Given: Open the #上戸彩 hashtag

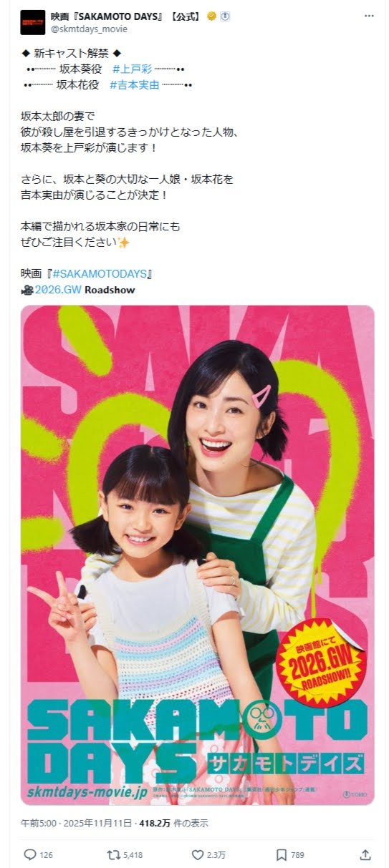Looking at the screenshot, I should tap(132, 69).
